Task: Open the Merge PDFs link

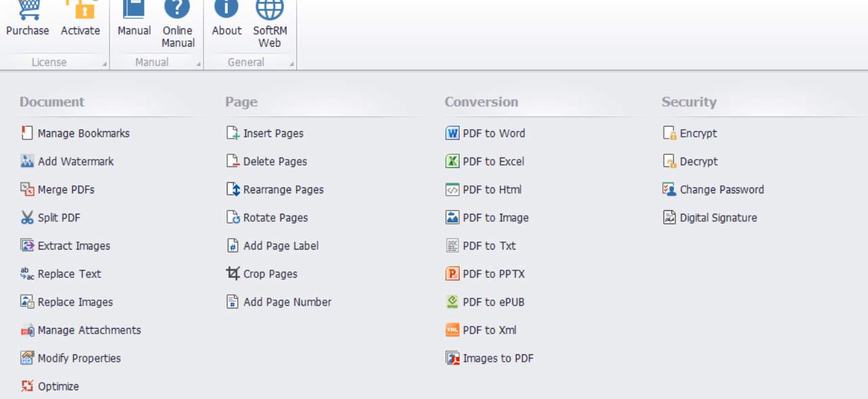Action: pos(66,189)
